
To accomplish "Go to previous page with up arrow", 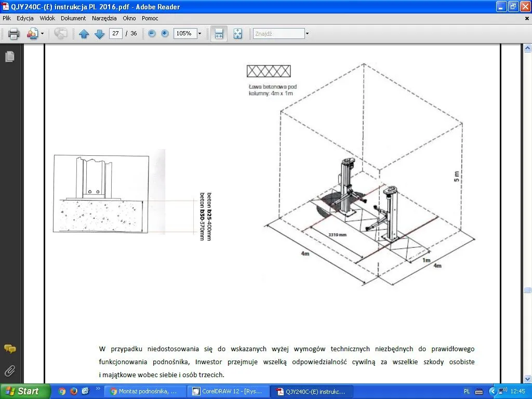I will (84, 34).
